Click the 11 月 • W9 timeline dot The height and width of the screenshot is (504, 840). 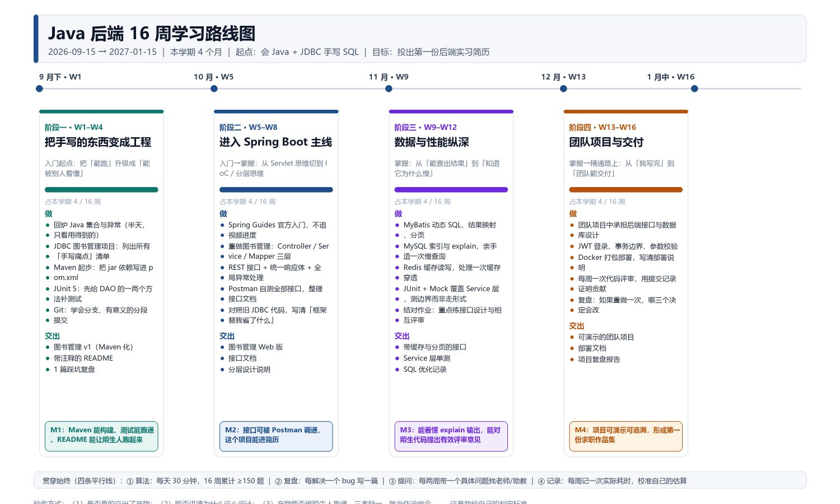[389, 88]
